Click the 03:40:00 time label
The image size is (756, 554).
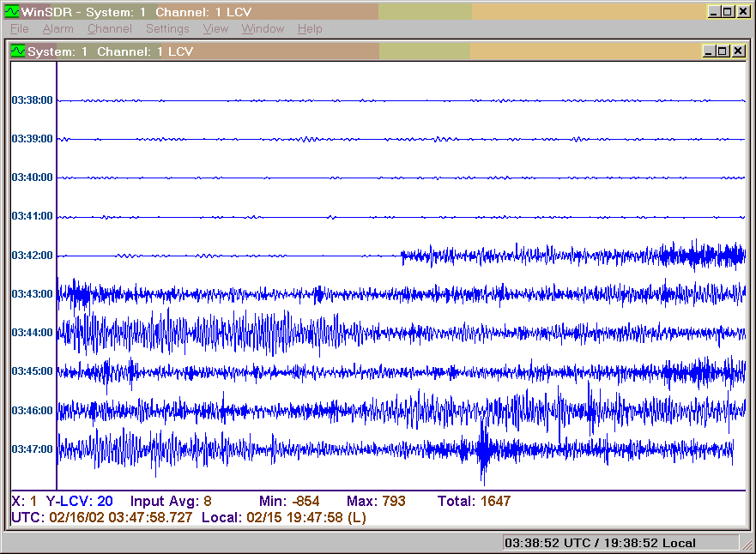tap(33, 178)
